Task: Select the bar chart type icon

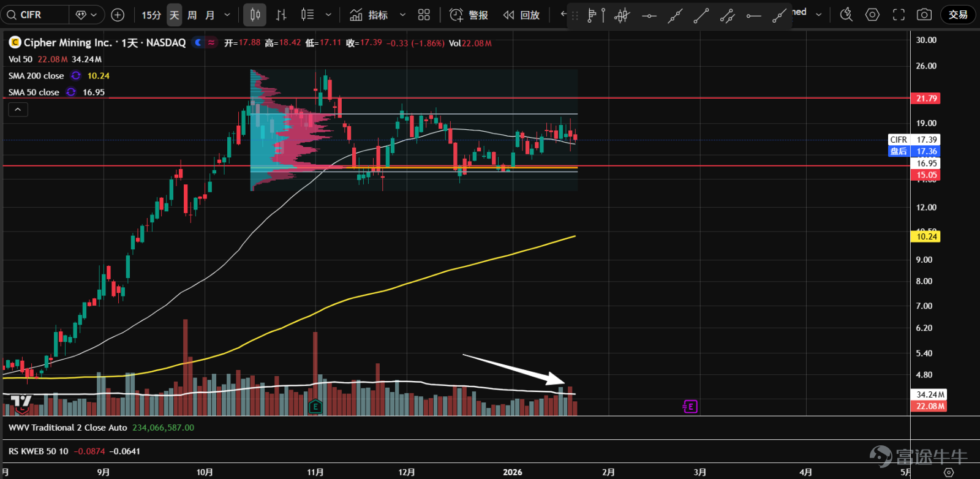Action: 281,15
